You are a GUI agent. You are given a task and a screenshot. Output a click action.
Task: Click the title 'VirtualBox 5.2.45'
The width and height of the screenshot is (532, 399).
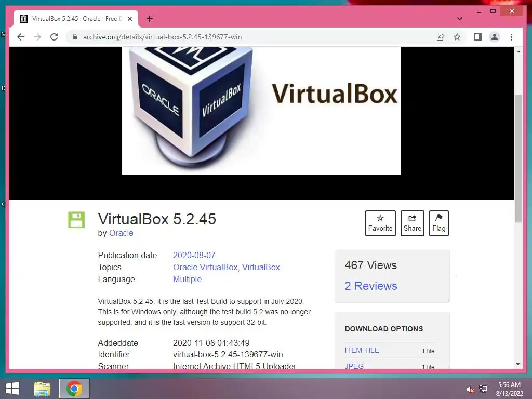point(157,219)
